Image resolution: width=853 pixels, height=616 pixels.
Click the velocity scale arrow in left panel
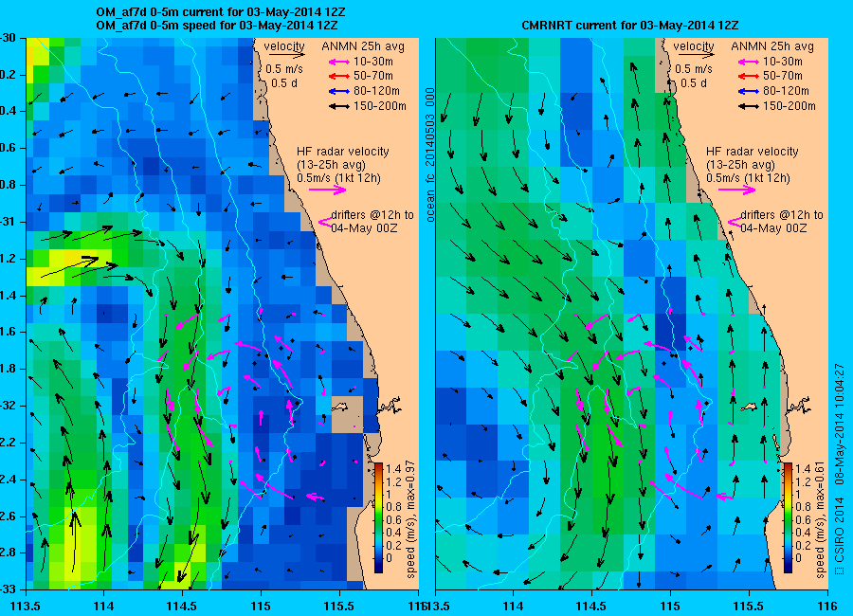(x=286, y=54)
